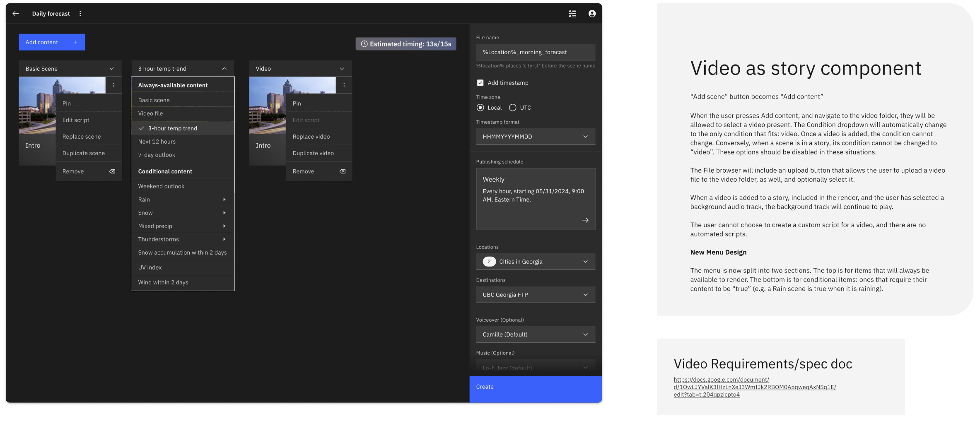Open the Video Requirements Google doc link
980x438 pixels.
pyautogui.click(x=754, y=387)
